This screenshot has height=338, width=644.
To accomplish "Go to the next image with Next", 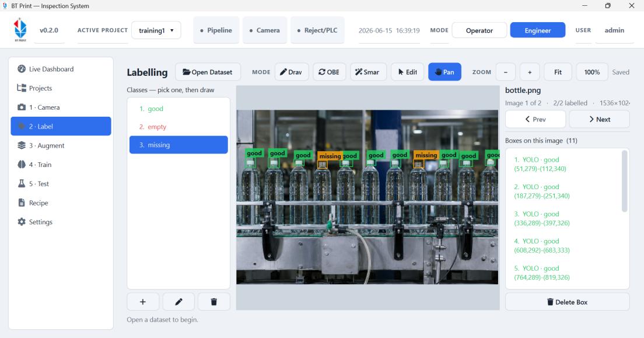I will point(600,119).
